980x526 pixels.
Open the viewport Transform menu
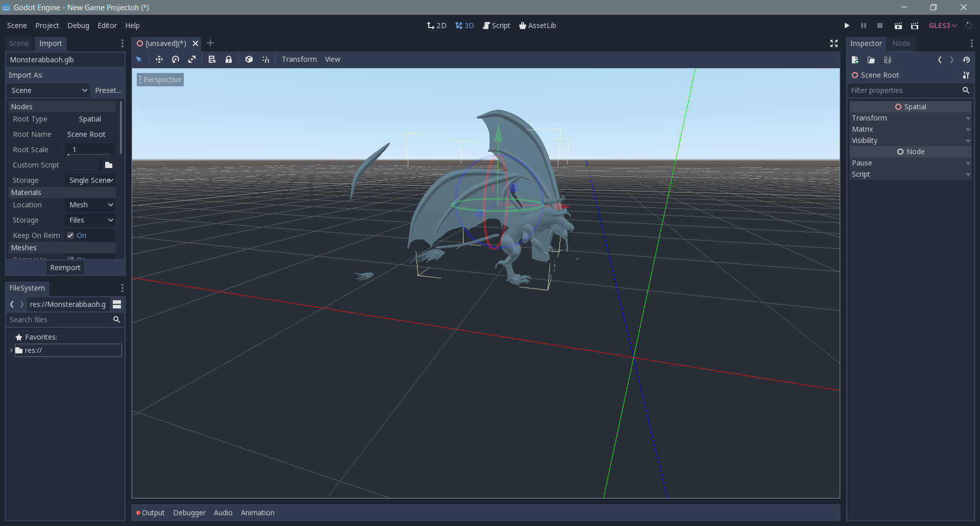299,59
